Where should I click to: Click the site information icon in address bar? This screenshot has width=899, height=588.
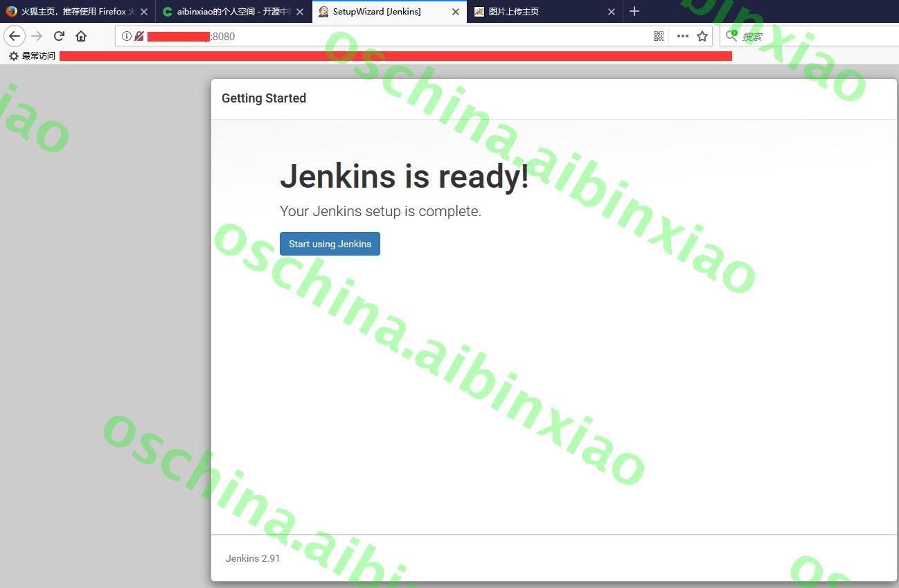[x=126, y=36]
